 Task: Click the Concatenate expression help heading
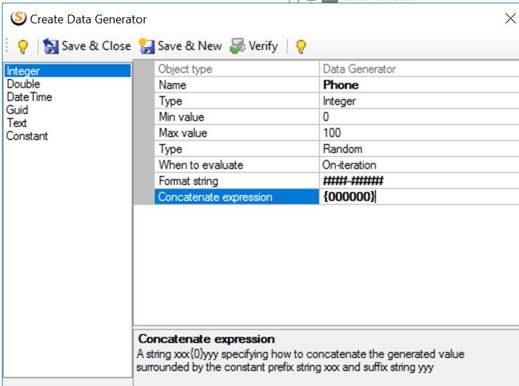pyautogui.click(x=207, y=339)
